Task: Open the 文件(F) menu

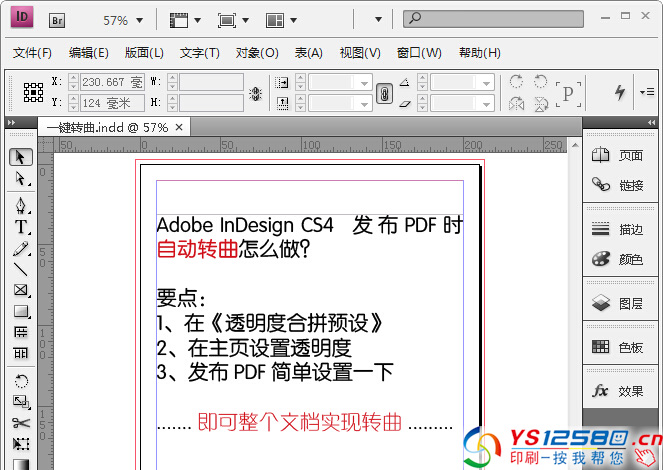Action: [x=32, y=53]
